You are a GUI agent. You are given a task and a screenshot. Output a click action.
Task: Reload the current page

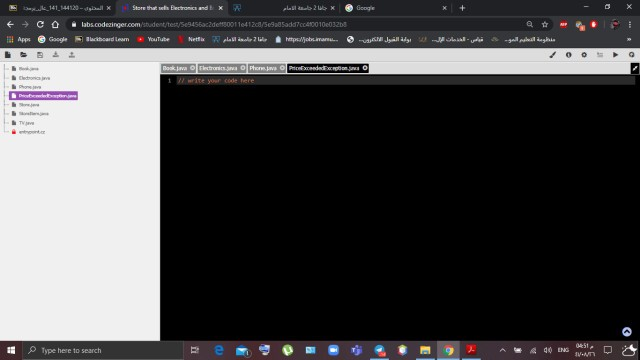(40, 24)
